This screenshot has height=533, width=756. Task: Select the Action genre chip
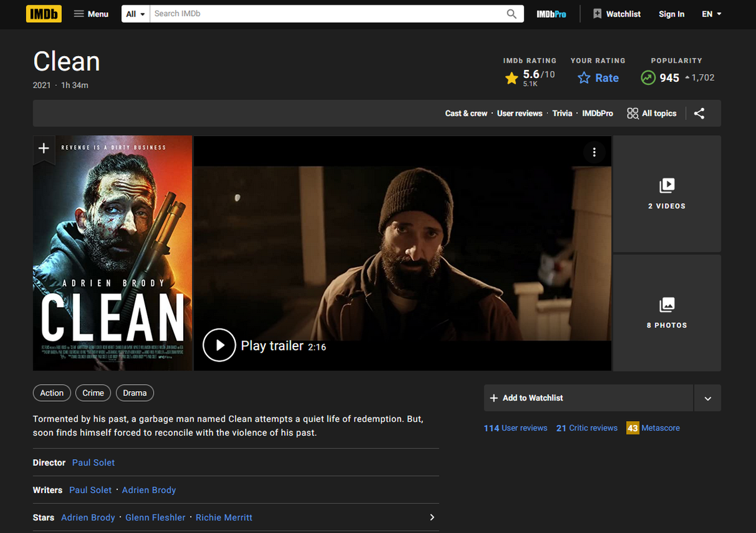click(x=51, y=393)
